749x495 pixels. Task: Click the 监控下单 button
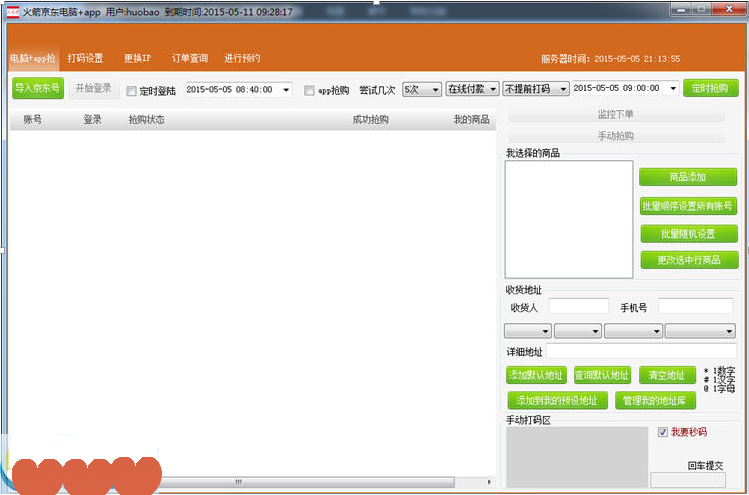(x=616, y=115)
